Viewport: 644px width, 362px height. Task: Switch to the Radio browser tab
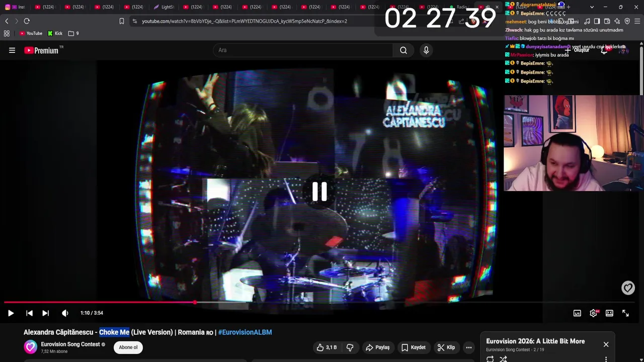459,7
